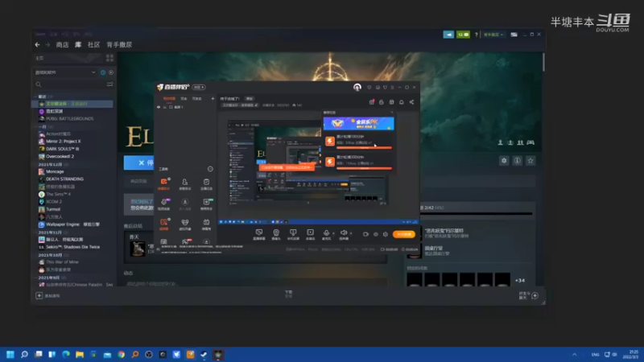
Task: Expand the library category filter dropdown
Action: click(93, 72)
